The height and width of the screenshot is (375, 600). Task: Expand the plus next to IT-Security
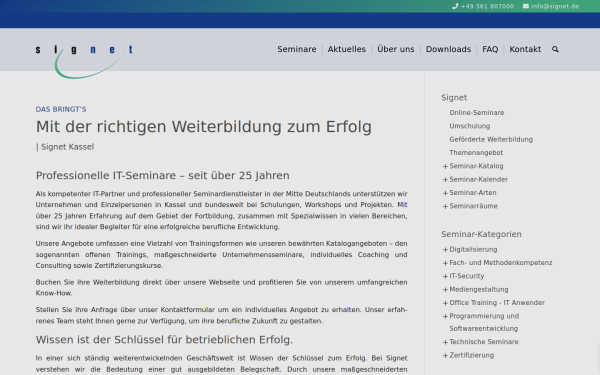445,276
